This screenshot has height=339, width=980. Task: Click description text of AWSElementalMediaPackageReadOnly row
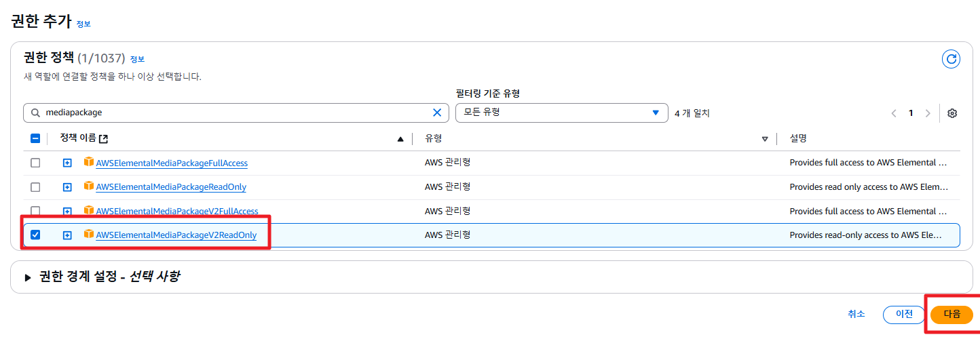(x=869, y=186)
